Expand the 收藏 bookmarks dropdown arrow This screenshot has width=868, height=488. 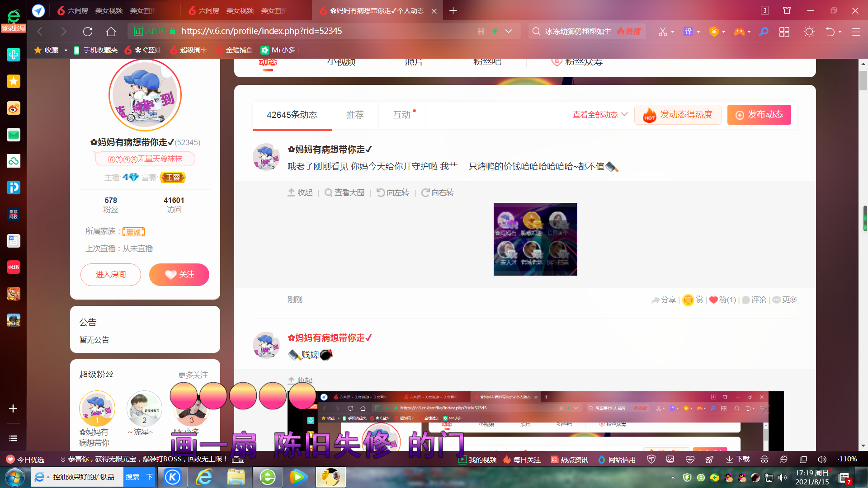click(x=66, y=50)
